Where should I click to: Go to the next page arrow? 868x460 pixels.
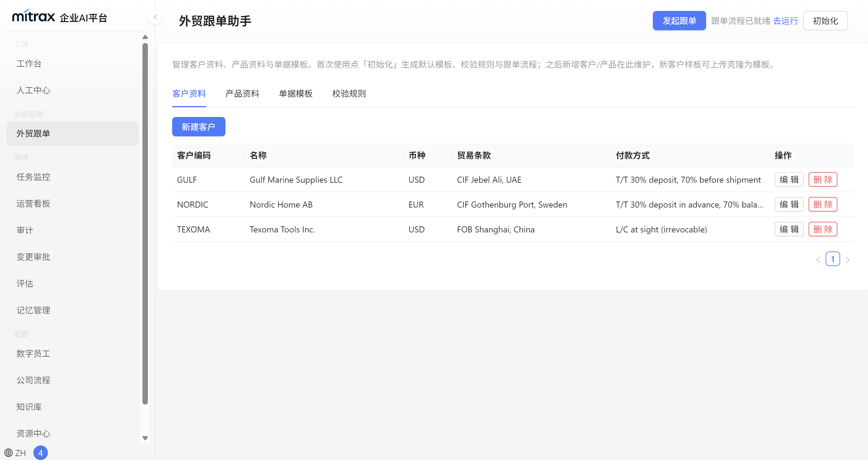(847, 259)
